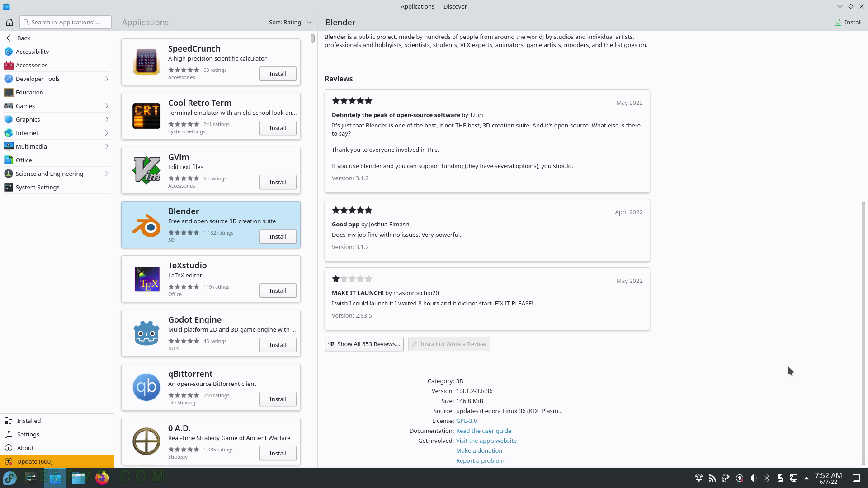868x488 pixels.
Task: Go Back in the sidebar
Action: (x=57, y=38)
